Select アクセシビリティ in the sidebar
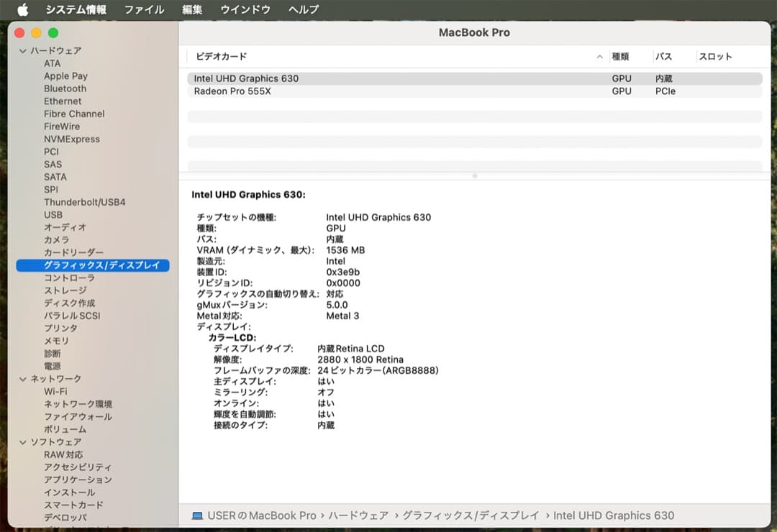Screen dimensions: 777x532 point(78,467)
